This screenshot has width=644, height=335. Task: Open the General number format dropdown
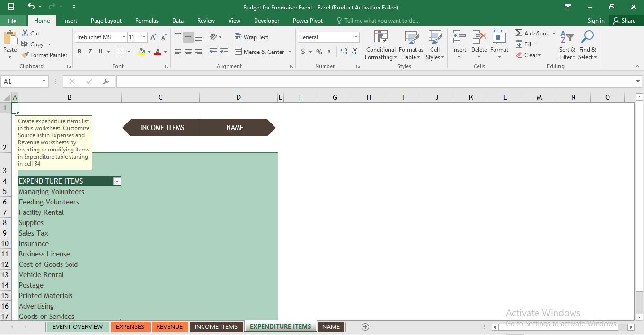click(356, 37)
